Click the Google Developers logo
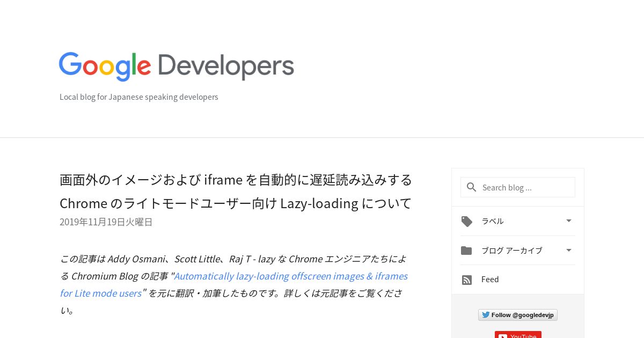Viewport: 644px width, 338px height. pos(177,67)
